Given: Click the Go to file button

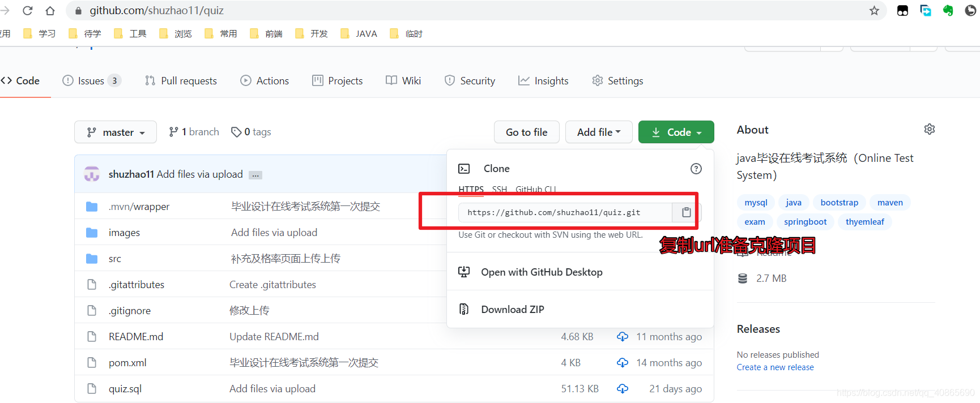Looking at the screenshot, I should pos(527,132).
